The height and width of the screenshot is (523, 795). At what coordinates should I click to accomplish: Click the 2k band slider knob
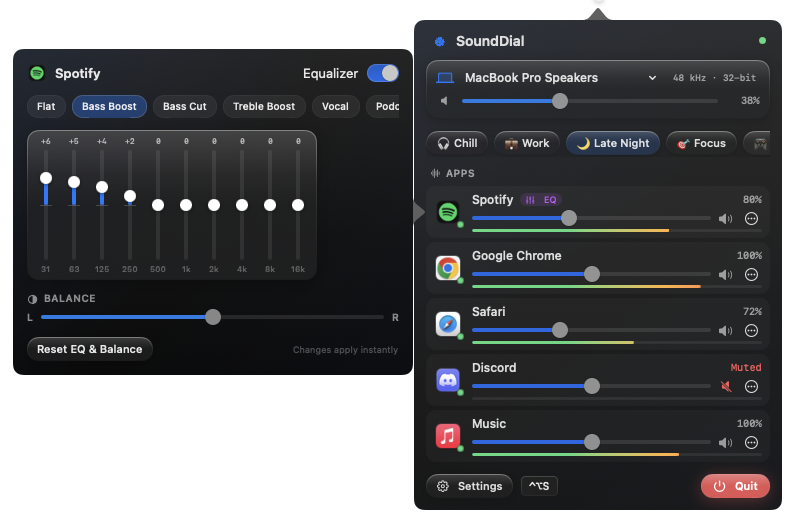pyautogui.click(x=214, y=205)
